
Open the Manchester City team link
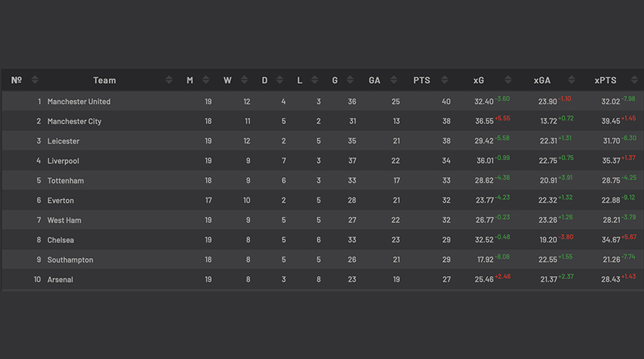74,121
